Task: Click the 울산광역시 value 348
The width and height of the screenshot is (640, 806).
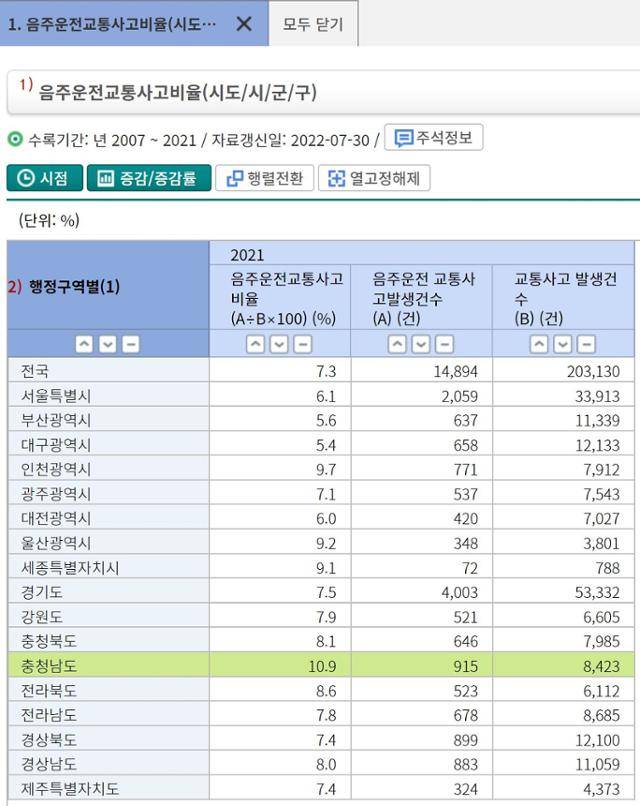Action: pyautogui.click(x=466, y=543)
